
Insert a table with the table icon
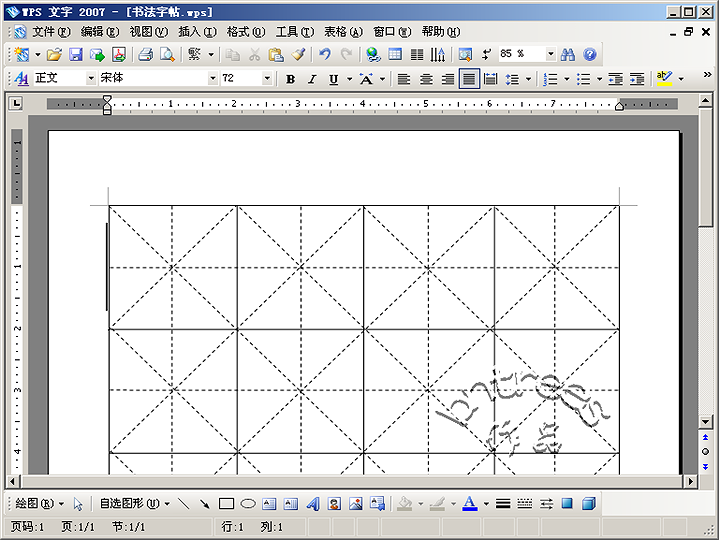coord(395,55)
